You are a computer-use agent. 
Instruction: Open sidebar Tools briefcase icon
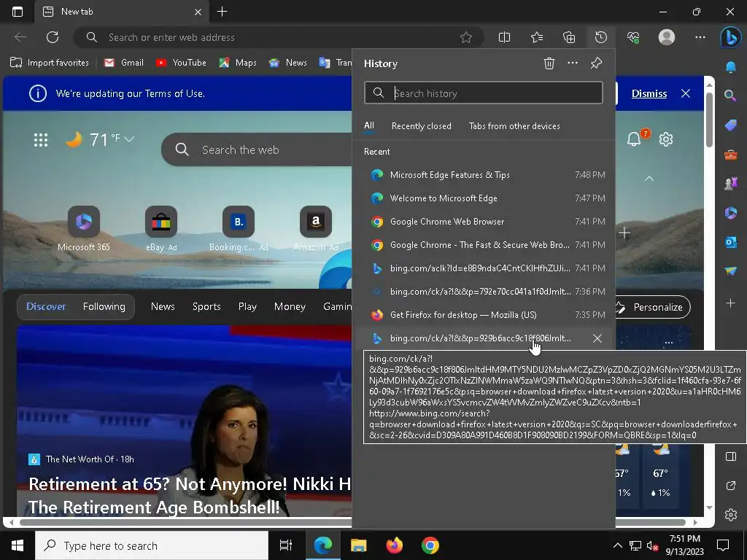(x=730, y=155)
